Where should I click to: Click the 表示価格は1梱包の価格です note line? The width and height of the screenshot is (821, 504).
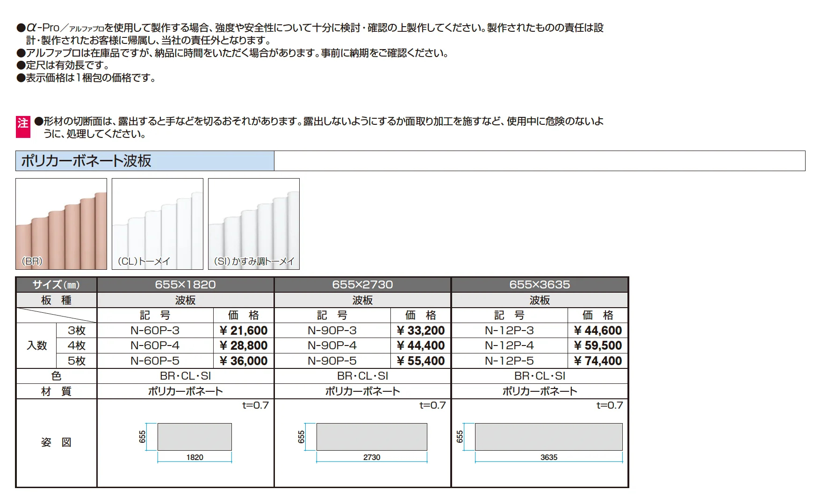point(86,78)
